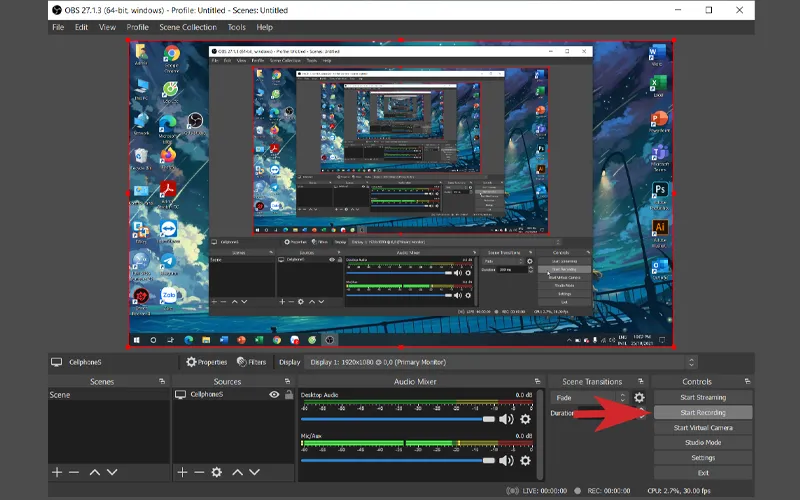Open the View menu
The height and width of the screenshot is (500, 800).
pyautogui.click(x=107, y=27)
